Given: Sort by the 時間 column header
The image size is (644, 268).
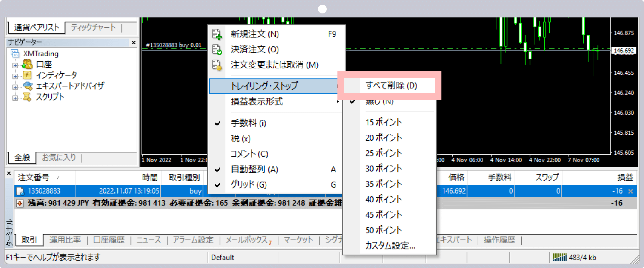Looking at the screenshot, I should point(118,178).
